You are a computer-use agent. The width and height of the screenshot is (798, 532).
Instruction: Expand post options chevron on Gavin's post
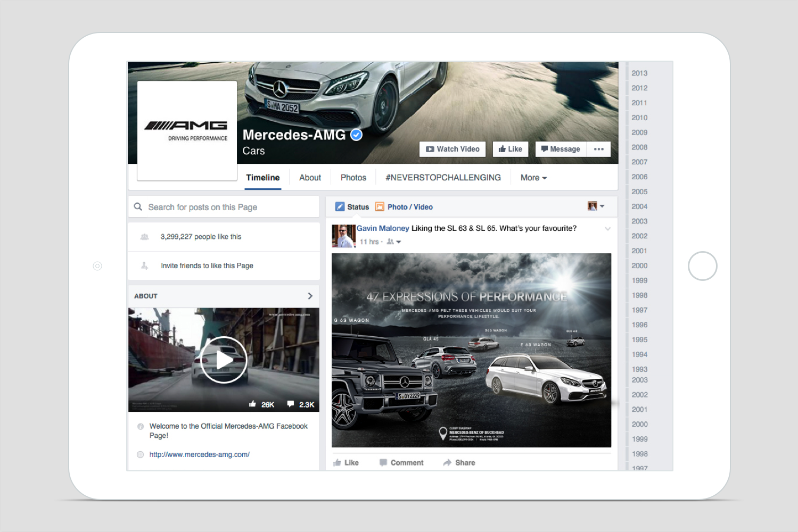point(607,229)
